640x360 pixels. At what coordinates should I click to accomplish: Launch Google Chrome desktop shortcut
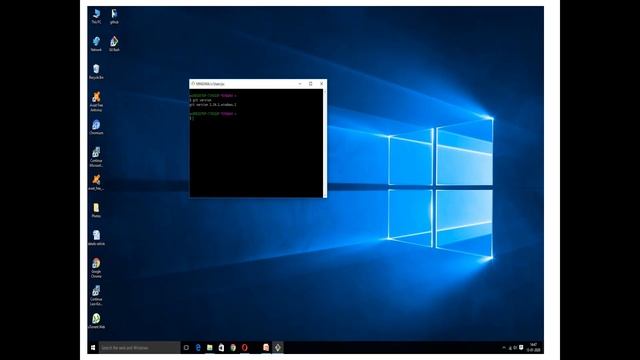[x=96, y=268]
